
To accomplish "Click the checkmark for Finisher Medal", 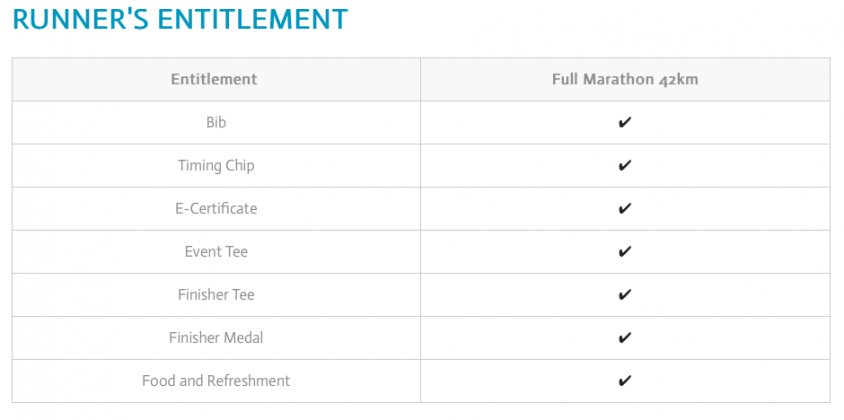I will click(625, 338).
